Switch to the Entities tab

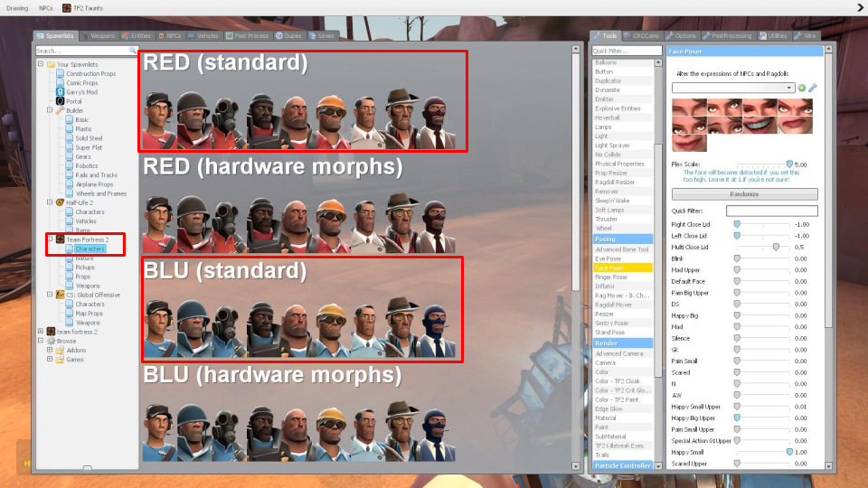coord(137,36)
